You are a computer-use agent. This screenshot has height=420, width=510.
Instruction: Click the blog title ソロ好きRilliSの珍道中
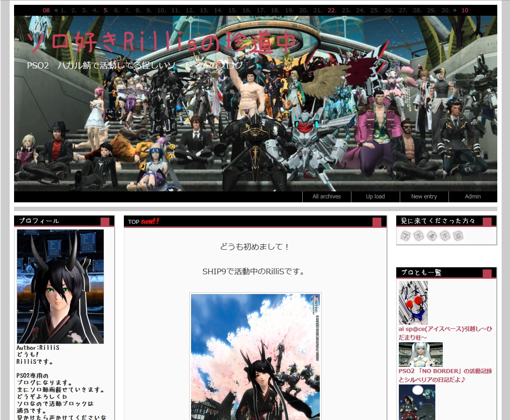pyautogui.click(x=161, y=42)
